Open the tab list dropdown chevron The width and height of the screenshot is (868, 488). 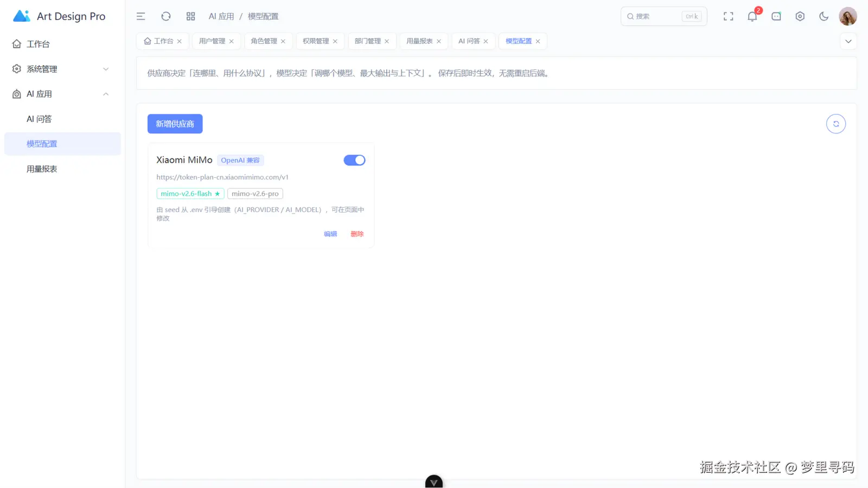click(x=848, y=41)
